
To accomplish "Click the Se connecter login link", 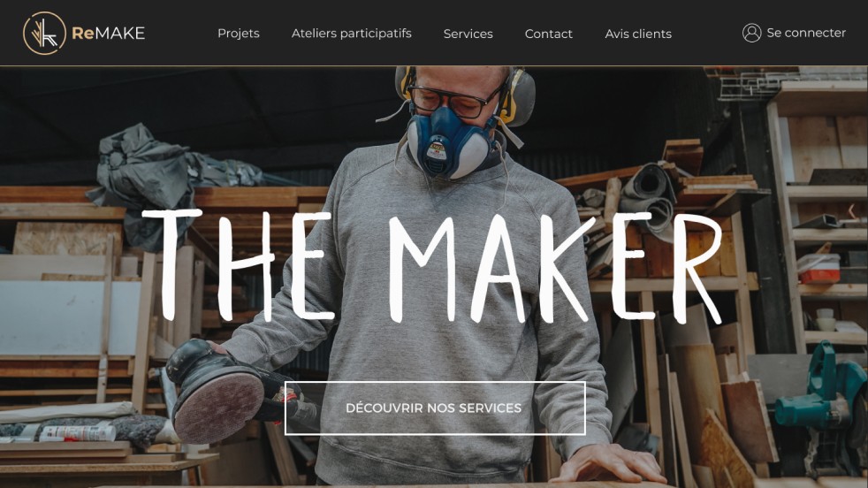I will pos(806,33).
